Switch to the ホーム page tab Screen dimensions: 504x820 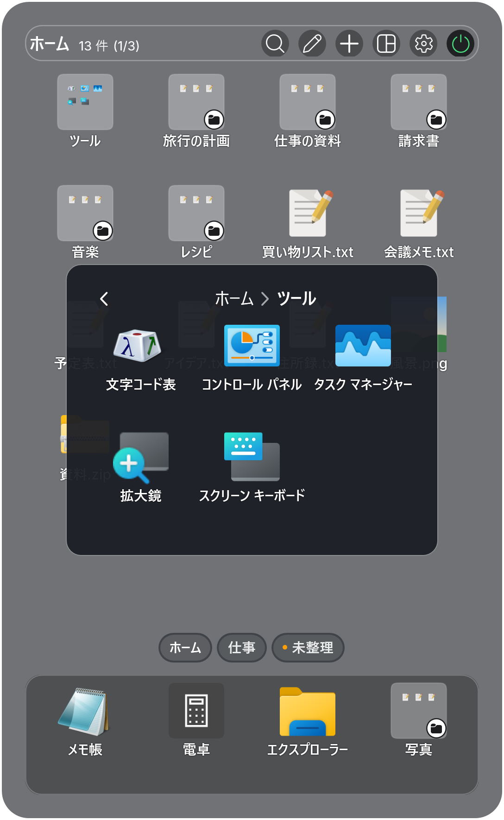[x=185, y=648]
